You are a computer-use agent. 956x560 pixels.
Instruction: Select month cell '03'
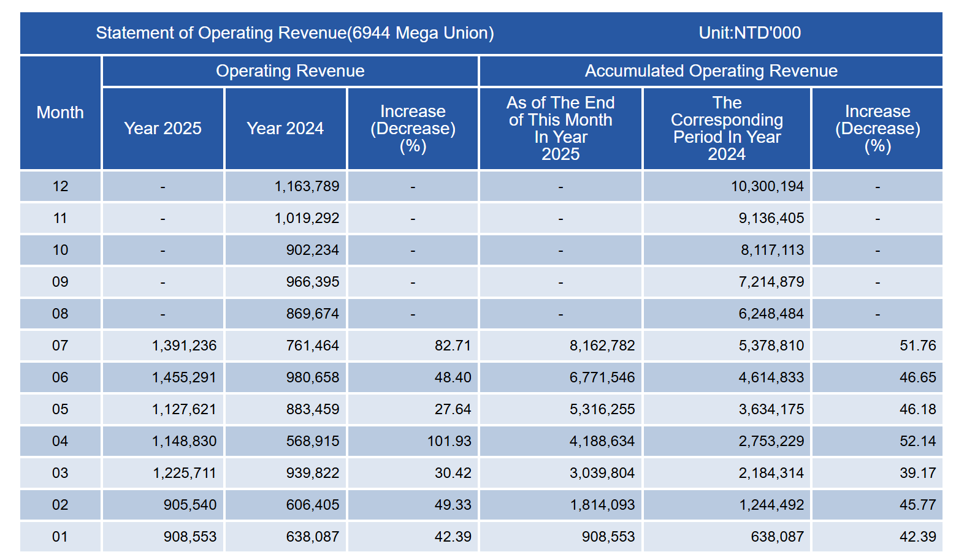pyautogui.click(x=60, y=473)
